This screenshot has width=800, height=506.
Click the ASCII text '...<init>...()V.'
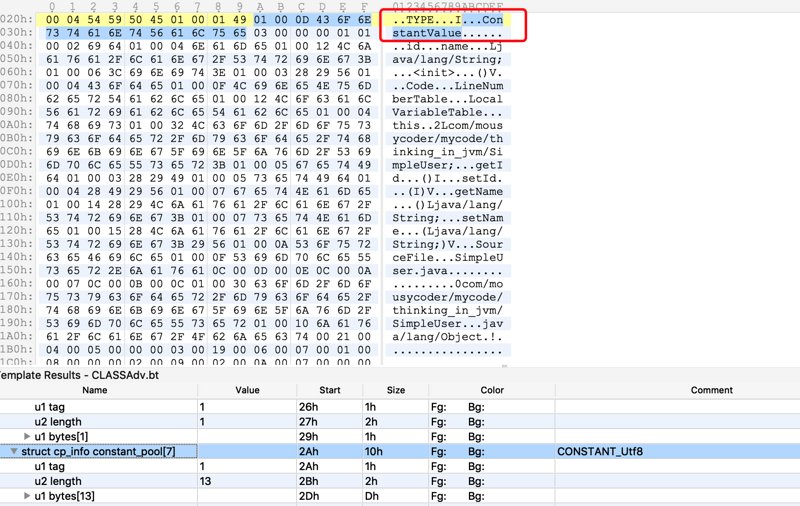pos(447,72)
